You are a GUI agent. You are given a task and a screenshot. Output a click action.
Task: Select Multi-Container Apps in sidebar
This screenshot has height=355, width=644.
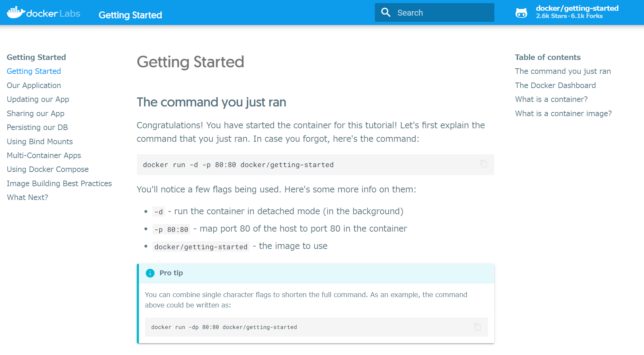click(x=44, y=155)
